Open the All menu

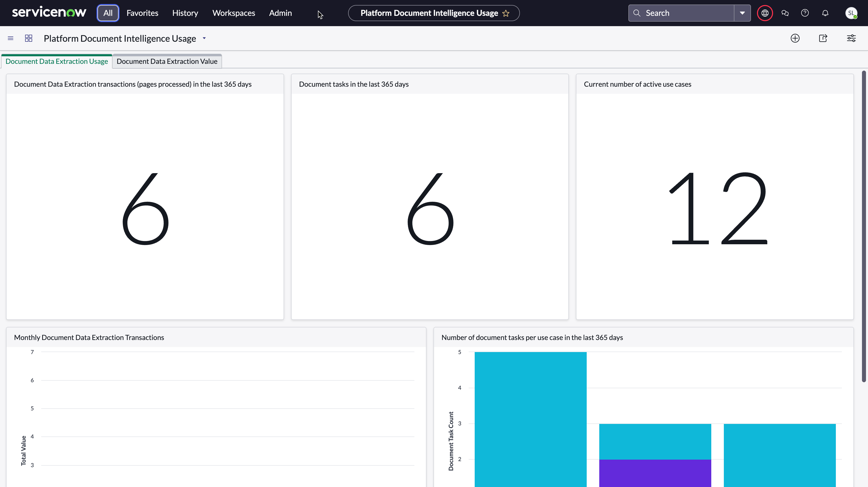(x=108, y=13)
